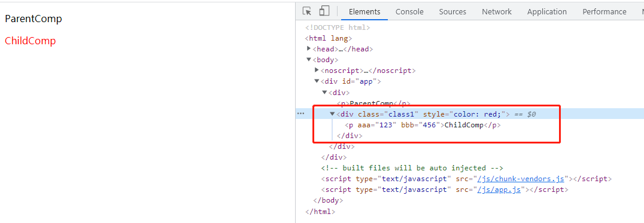Collapse the body element node
The width and height of the screenshot is (644, 223).
[x=309, y=60]
